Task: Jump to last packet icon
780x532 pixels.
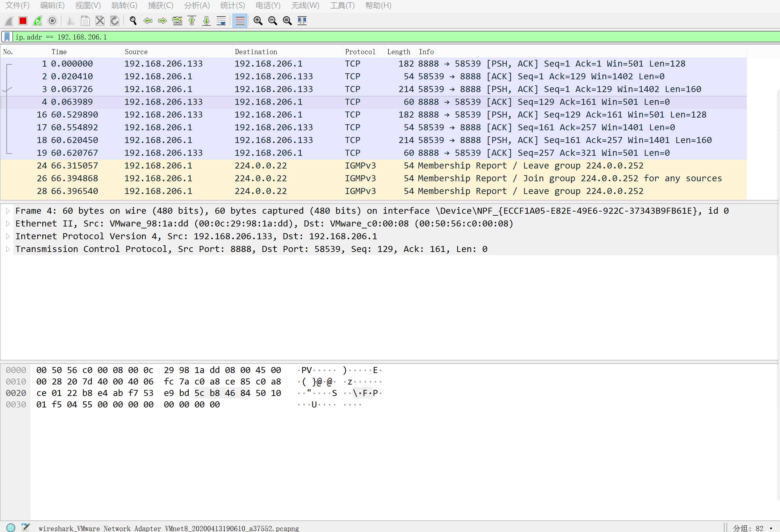Action: (206, 21)
